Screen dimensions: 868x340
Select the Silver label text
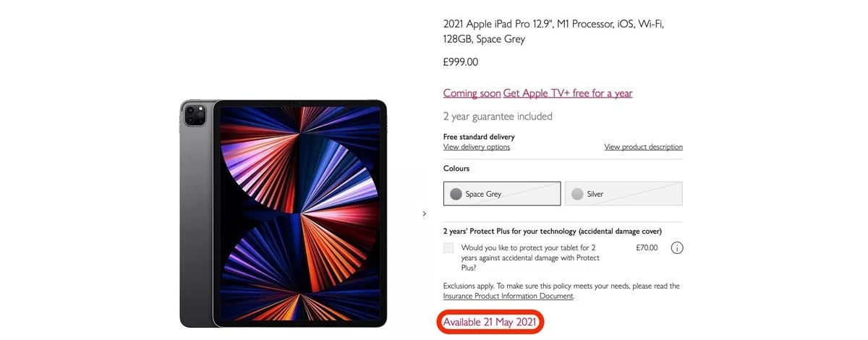(x=595, y=194)
